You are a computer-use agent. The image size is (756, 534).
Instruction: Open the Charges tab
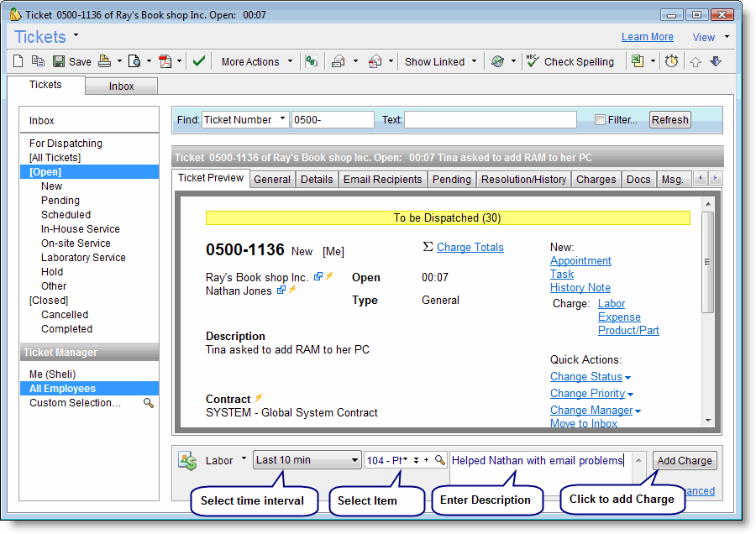pos(596,179)
